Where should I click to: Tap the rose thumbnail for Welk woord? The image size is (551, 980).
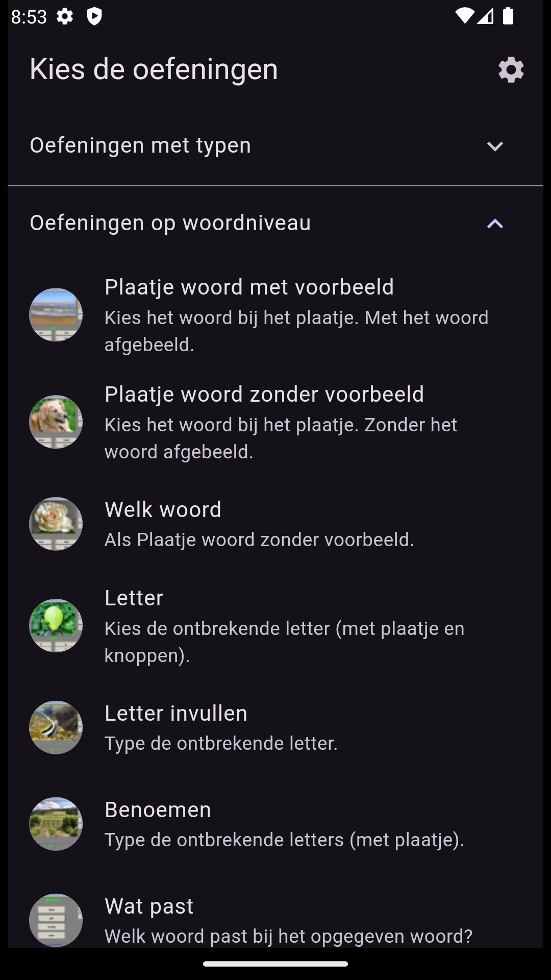click(56, 524)
